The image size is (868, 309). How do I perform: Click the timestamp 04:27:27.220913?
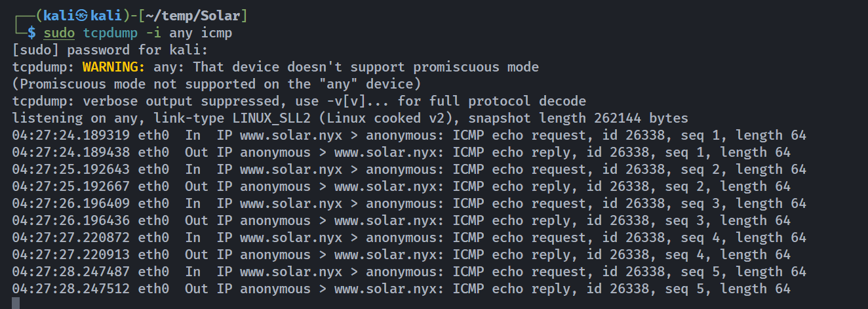[71, 255]
